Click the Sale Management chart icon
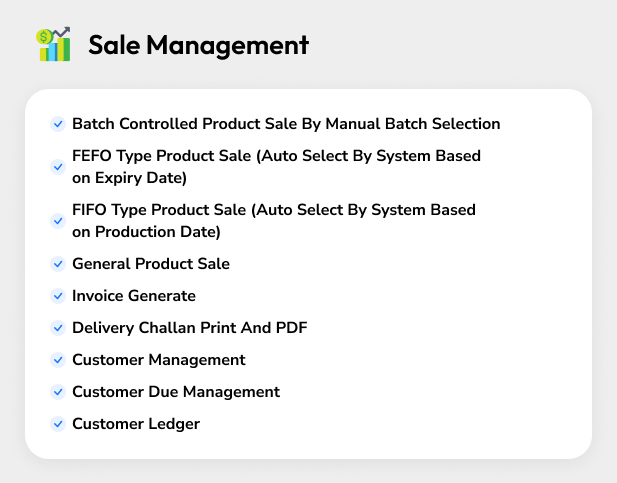 pyautogui.click(x=54, y=45)
